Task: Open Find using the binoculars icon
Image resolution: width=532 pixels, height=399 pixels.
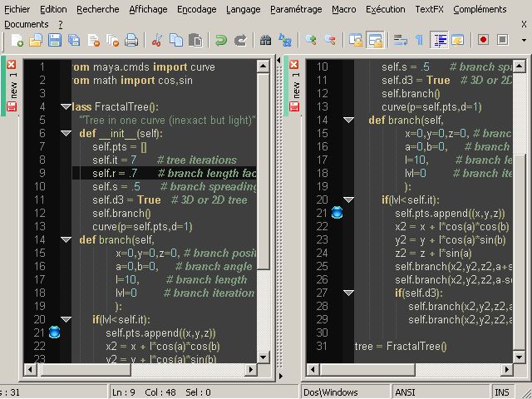Action: (x=266, y=40)
